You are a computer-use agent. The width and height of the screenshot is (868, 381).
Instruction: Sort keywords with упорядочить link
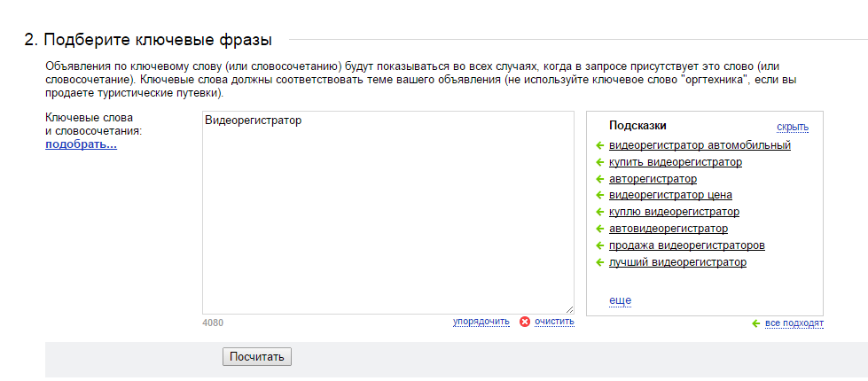481,322
